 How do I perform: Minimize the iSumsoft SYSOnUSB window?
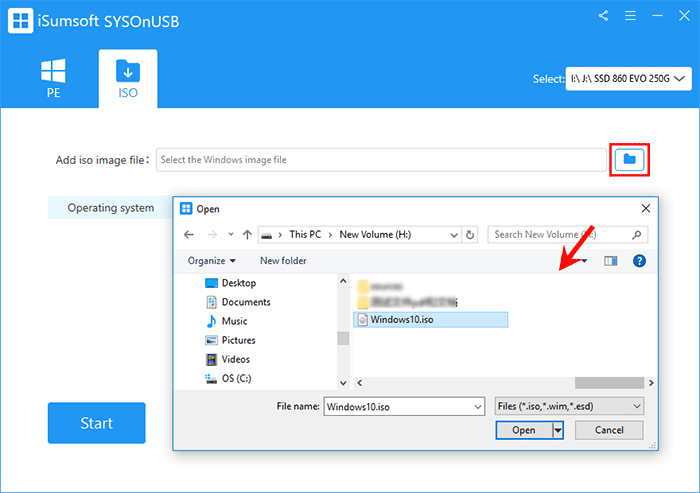[657, 16]
